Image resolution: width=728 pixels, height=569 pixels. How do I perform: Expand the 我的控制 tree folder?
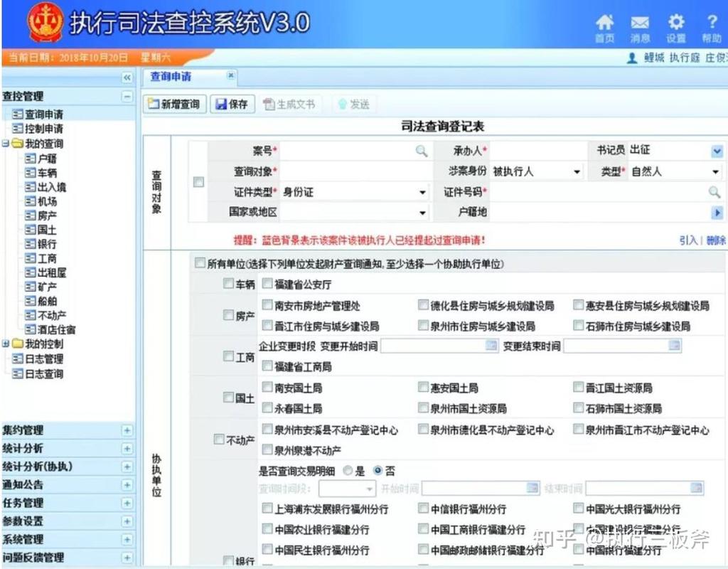(6, 344)
